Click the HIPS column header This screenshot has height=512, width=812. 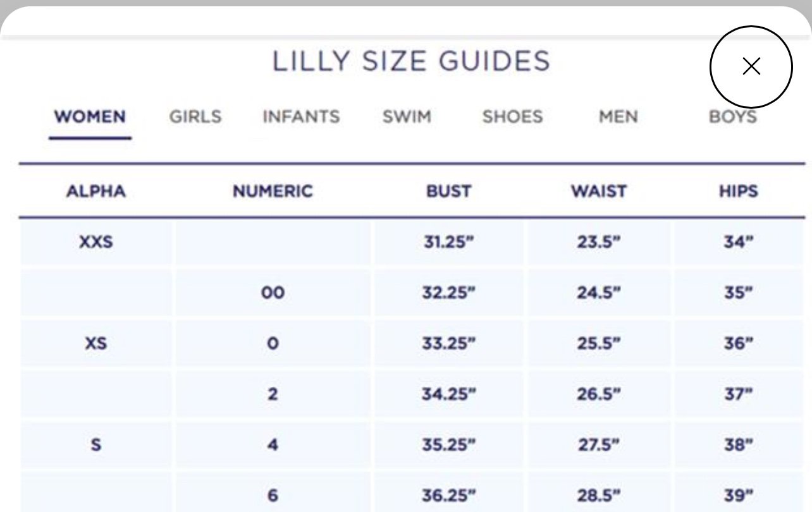738,192
